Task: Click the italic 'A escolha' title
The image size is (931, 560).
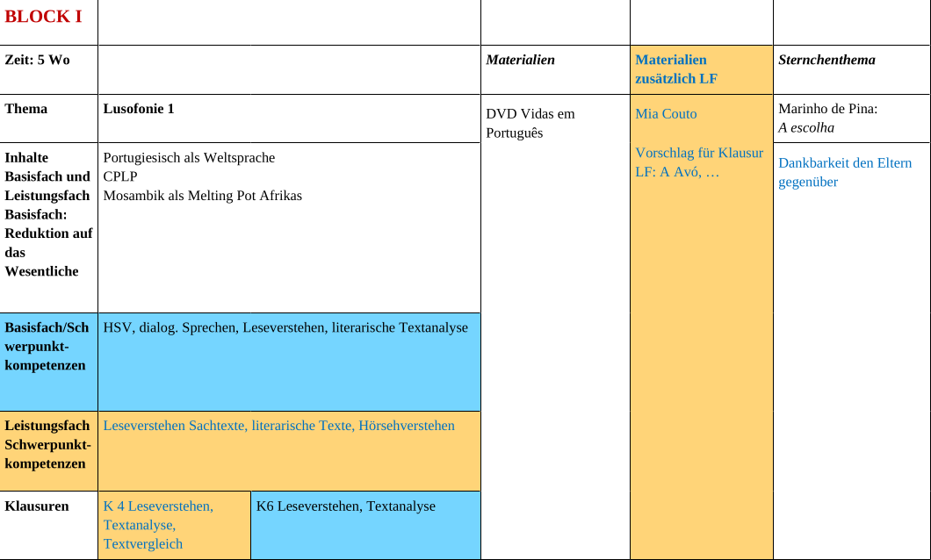Action: [805, 127]
